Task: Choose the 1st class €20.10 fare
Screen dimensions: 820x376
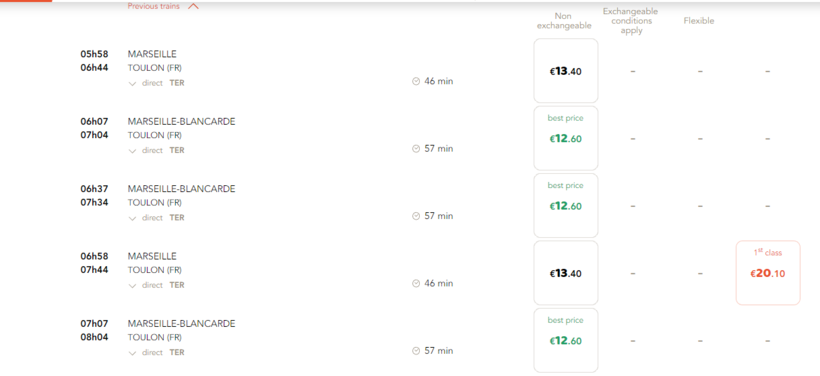Action: click(768, 273)
